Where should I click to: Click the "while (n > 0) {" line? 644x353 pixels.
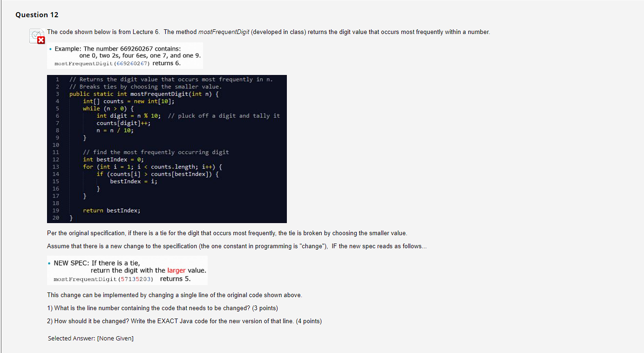(108, 109)
